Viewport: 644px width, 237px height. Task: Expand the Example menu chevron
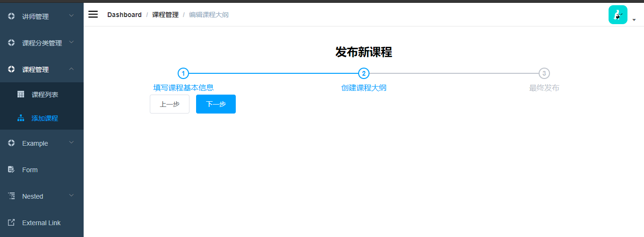[x=71, y=142]
